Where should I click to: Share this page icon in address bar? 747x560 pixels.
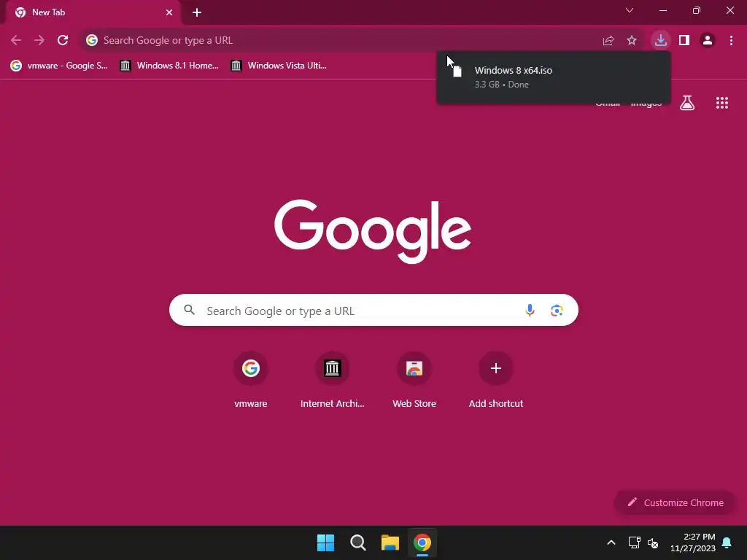point(608,41)
